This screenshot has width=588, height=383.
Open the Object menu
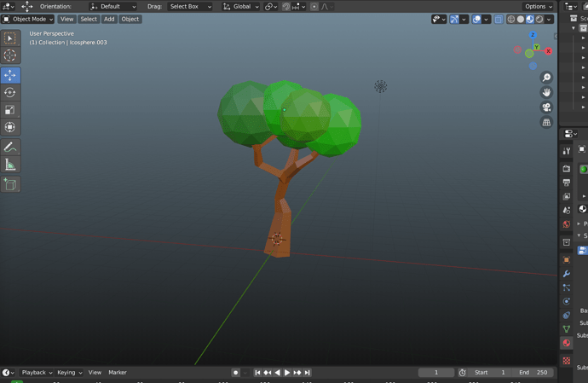point(130,19)
